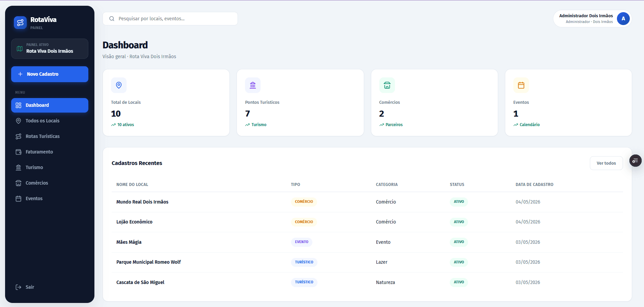Click the user avatar letter A
The width and height of the screenshot is (644, 307).
point(623,19)
